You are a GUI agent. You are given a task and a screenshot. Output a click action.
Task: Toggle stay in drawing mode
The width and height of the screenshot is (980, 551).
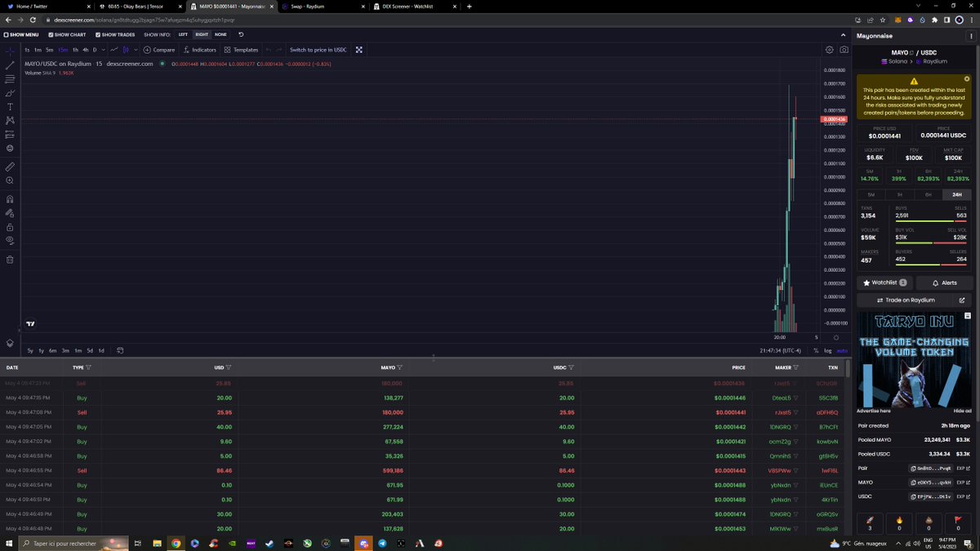click(10, 213)
